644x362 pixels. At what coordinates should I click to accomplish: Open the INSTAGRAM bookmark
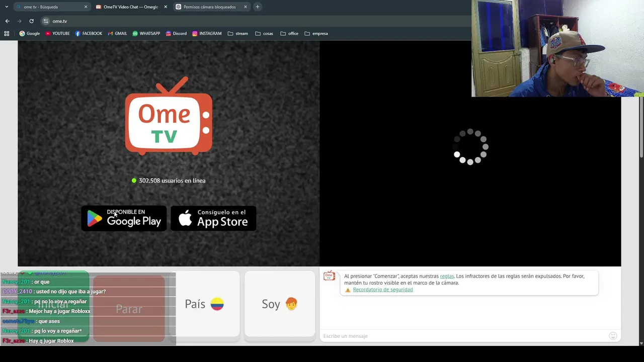207,34
